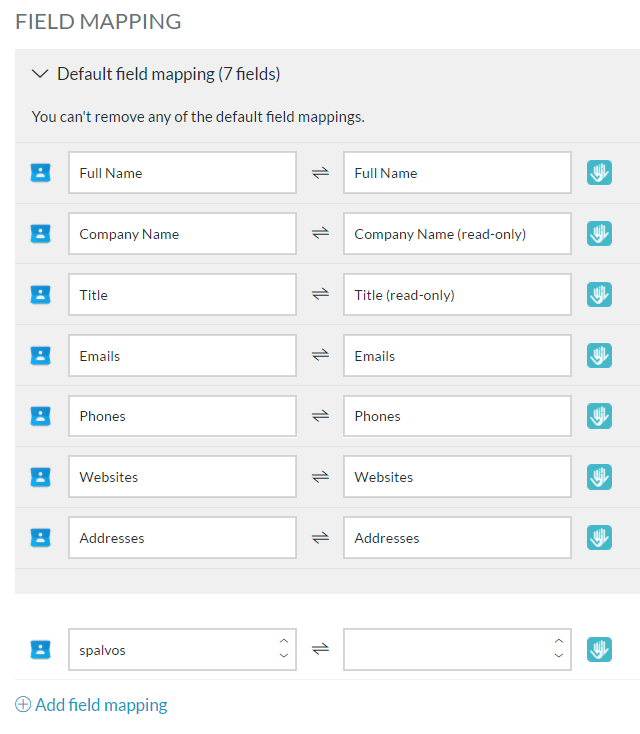Open the empty dropdown next to spalvos
The image size is (640, 734).
point(457,650)
